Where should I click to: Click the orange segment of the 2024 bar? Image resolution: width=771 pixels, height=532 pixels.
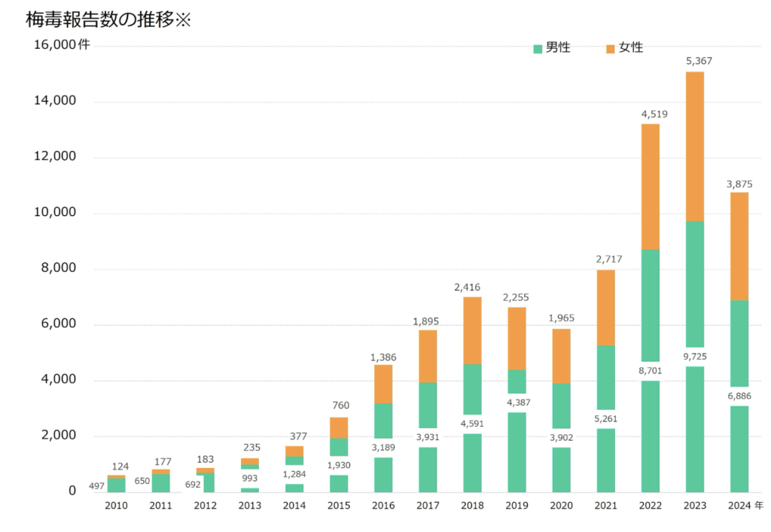739,246
